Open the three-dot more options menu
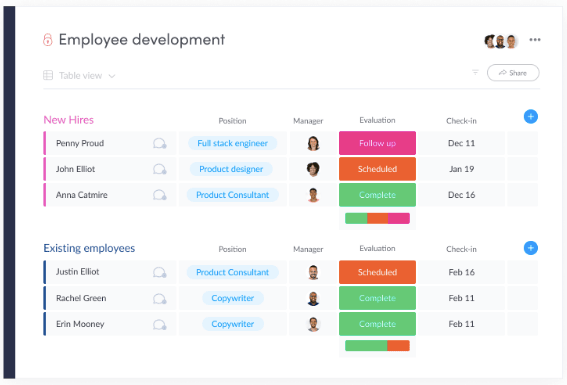 535,40
